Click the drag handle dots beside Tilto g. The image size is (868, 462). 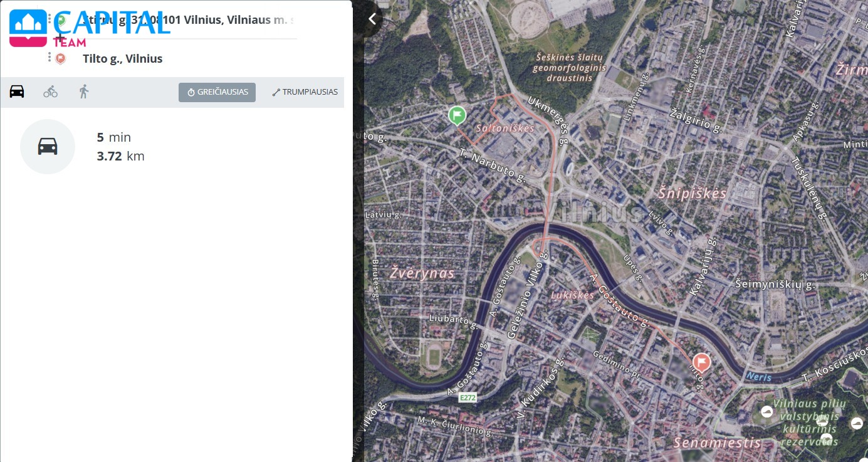(50, 58)
